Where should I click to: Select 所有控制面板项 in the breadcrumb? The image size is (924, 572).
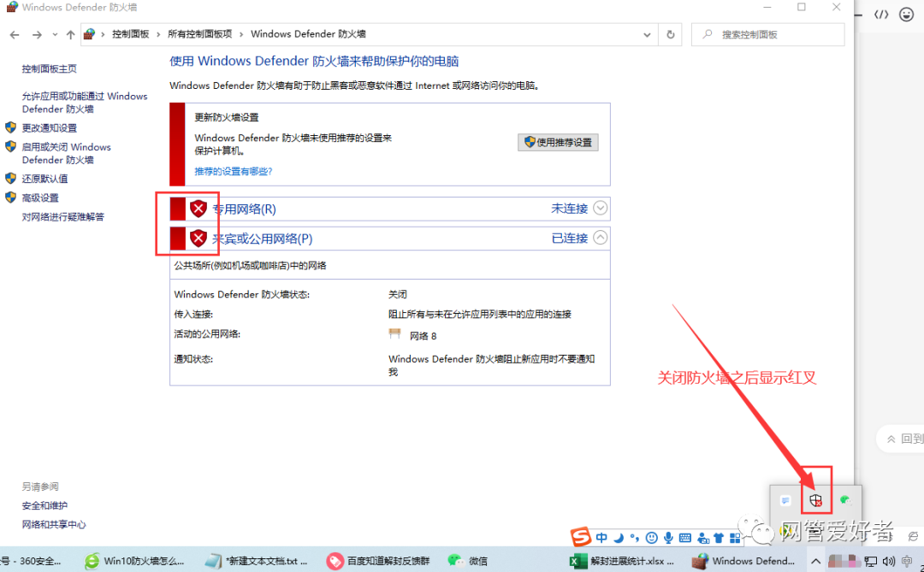coord(199,34)
